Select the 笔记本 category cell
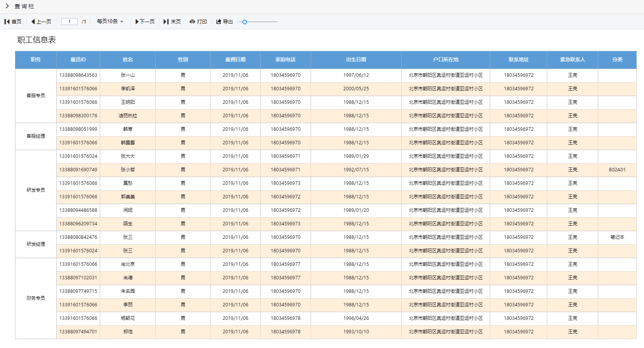644x348 pixels. (617, 237)
